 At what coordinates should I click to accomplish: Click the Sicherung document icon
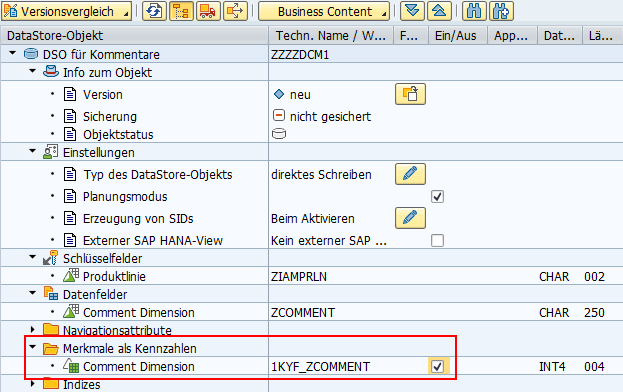(x=70, y=116)
